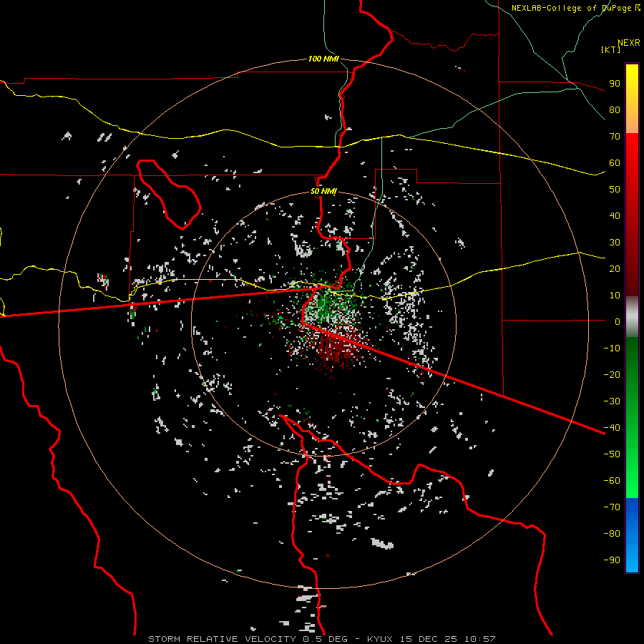Click the blue bottom segment of color bar
Viewport: 644px width, 644px height.
tap(632, 535)
